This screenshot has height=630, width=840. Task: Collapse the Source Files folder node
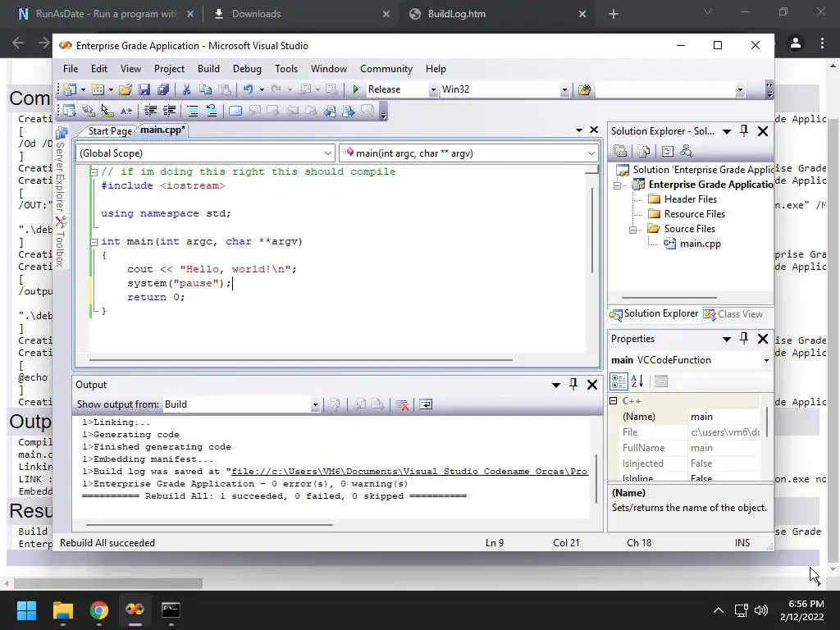(x=632, y=230)
